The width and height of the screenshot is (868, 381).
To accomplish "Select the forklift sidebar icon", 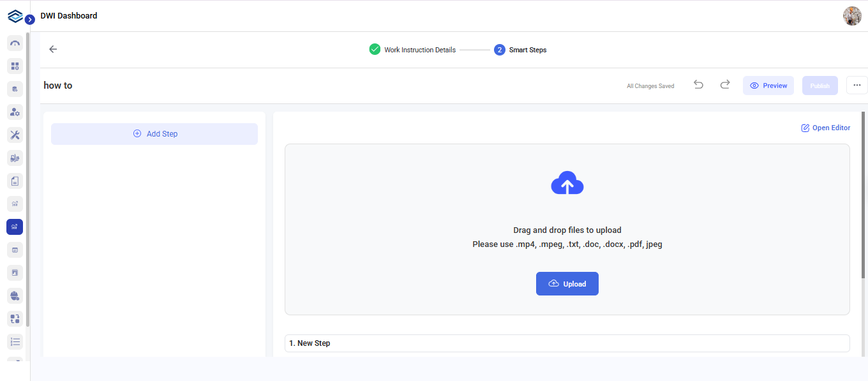I will coord(15,158).
